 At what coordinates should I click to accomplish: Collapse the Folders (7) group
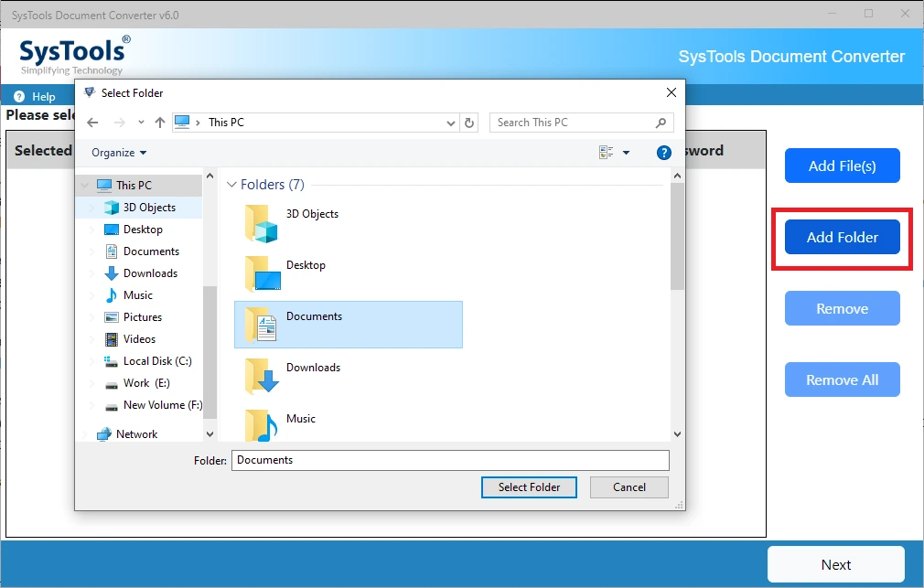[231, 185]
